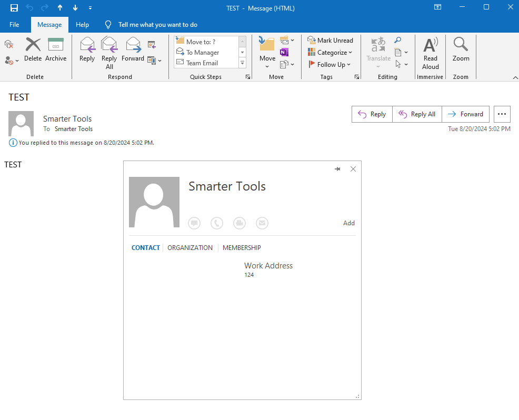Image resolution: width=519 pixels, height=420 pixels.
Task: Open the more actions ellipsis button
Action: (502, 114)
